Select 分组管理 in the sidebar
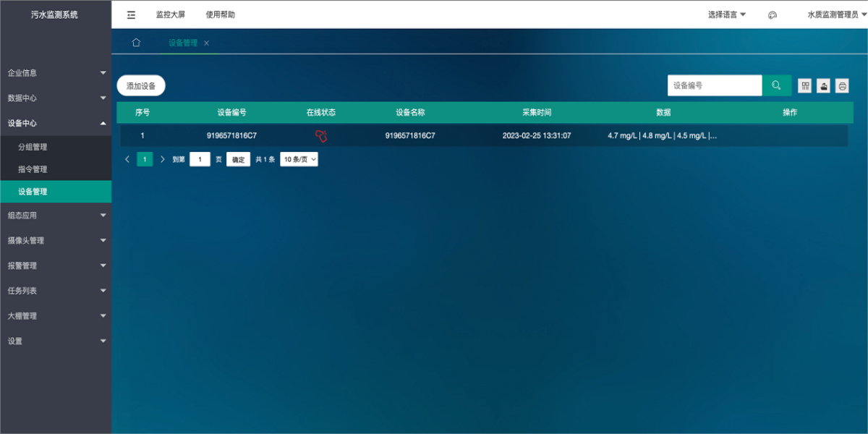 pyautogui.click(x=33, y=147)
